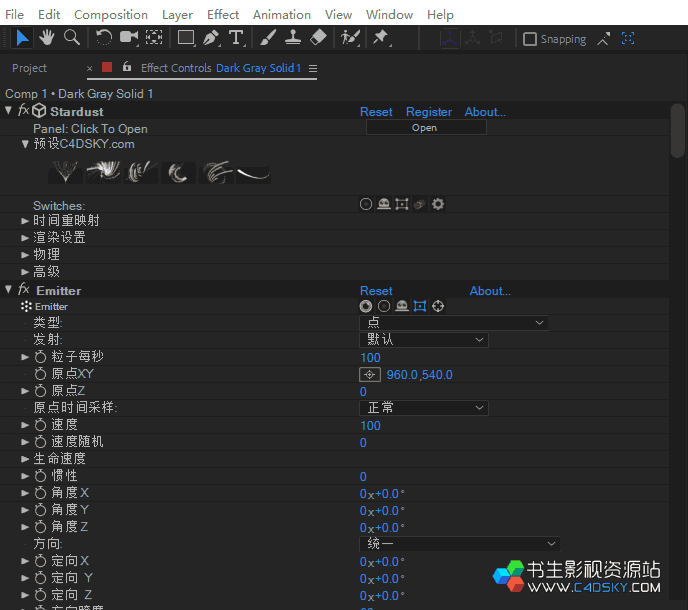This screenshot has width=688, height=610.
Task: Open the Layer menu
Action: point(177,14)
